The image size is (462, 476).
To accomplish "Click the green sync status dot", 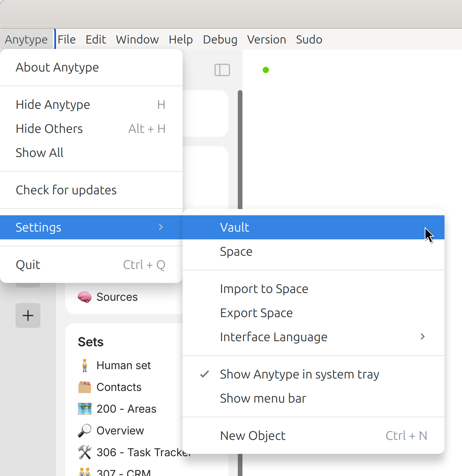I will click(x=266, y=70).
